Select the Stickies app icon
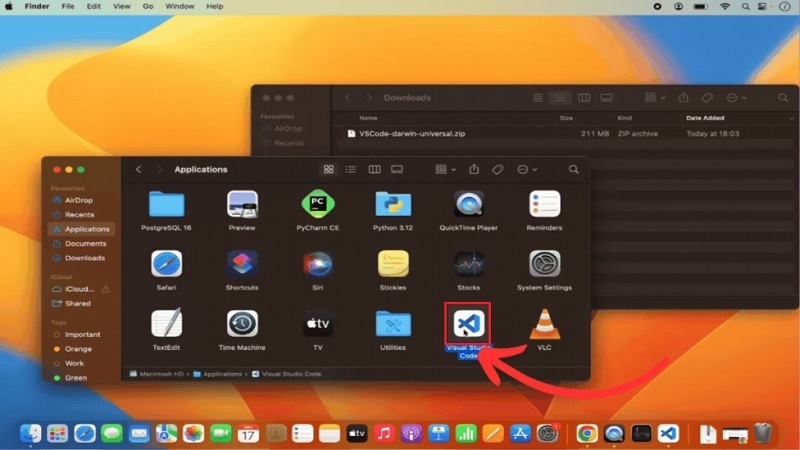This screenshot has height=450, width=800. pyautogui.click(x=393, y=264)
